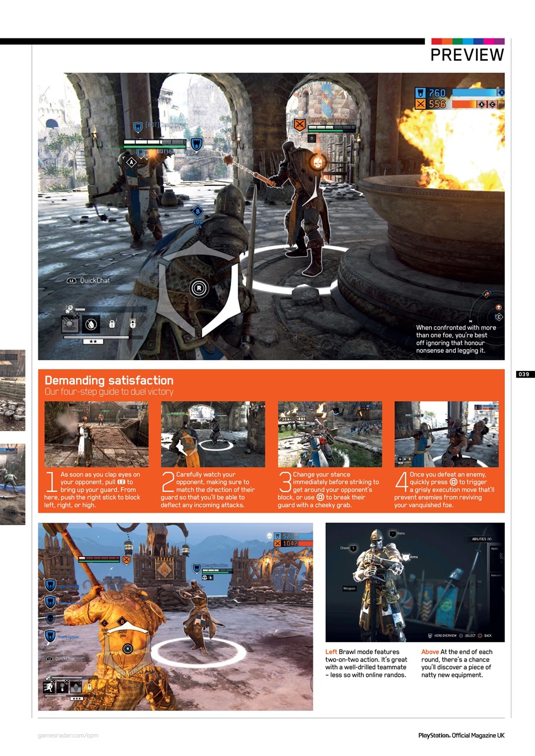Click QuickChat label in the Brawl screenshot

click(65, 659)
